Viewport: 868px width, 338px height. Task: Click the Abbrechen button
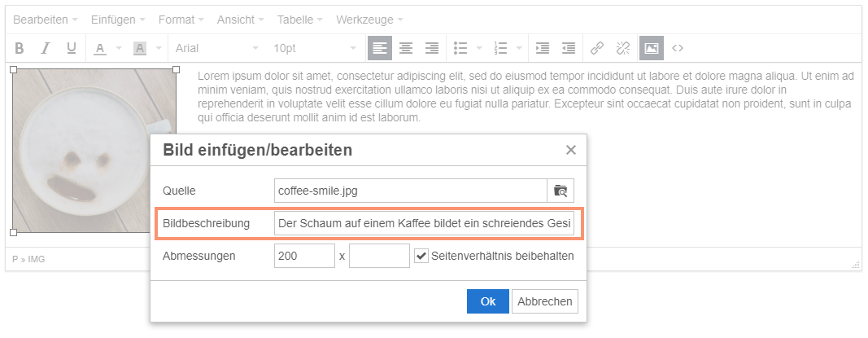pyautogui.click(x=545, y=301)
